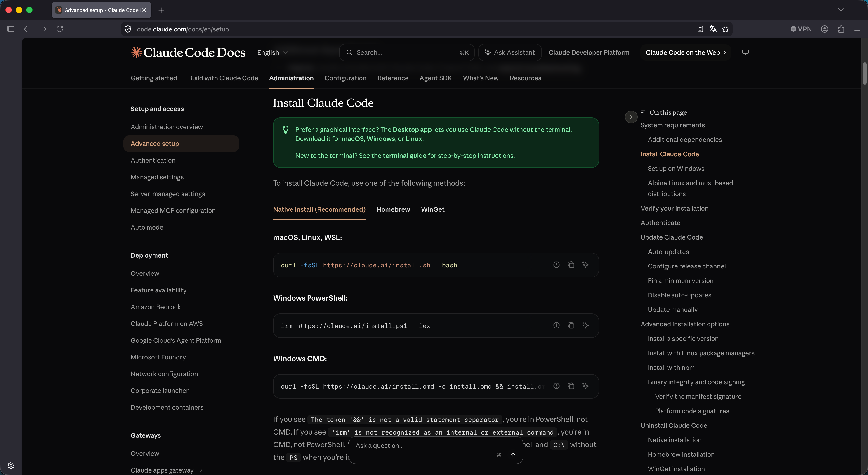Image resolution: width=868 pixels, height=475 pixels.
Task: Open the browser account profile icon
Action: 824,29
